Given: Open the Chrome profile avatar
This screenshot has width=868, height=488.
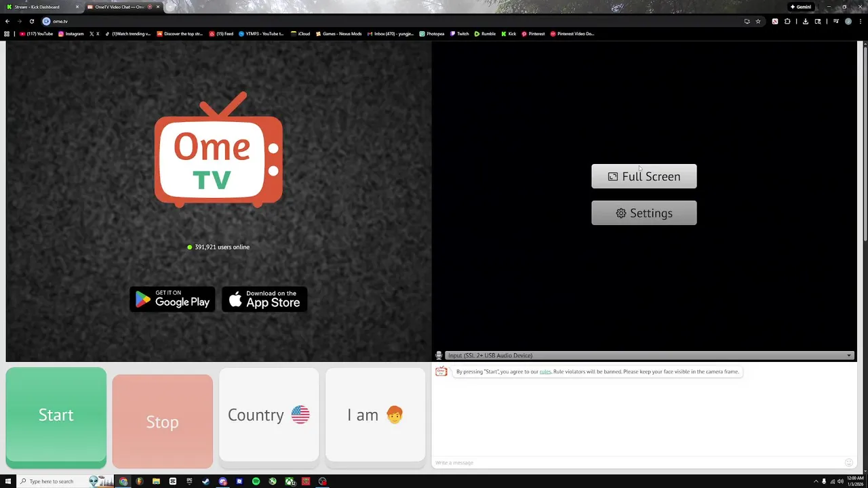Looking at the screenshot, I should 848,21.
